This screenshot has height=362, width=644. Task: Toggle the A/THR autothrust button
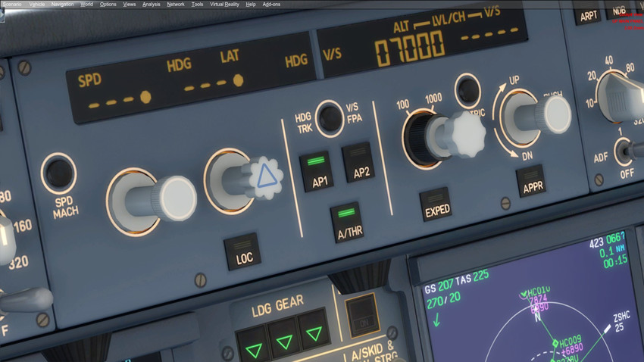[x=348, y=222]
